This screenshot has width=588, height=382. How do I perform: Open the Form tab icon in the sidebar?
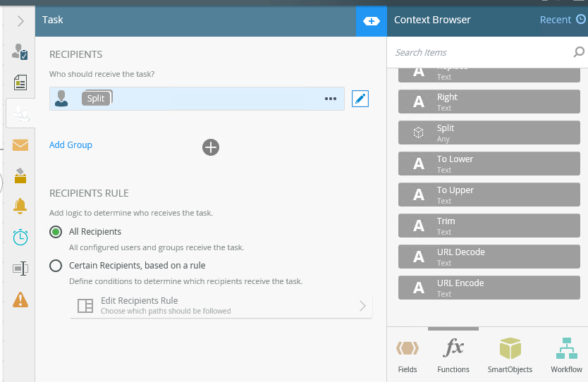[x=20, y=82]
